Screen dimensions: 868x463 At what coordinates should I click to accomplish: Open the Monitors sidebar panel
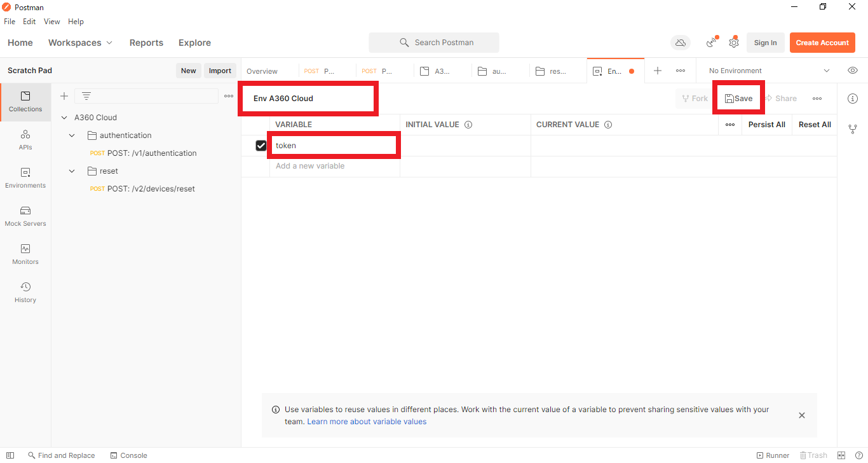pyautogui.click(x=25, y=254)
